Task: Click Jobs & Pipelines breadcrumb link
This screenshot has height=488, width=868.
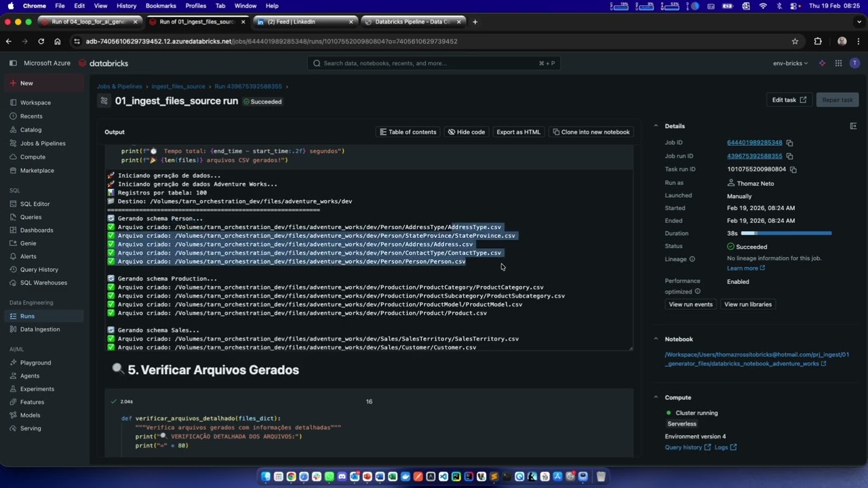Action: point(119,87)
